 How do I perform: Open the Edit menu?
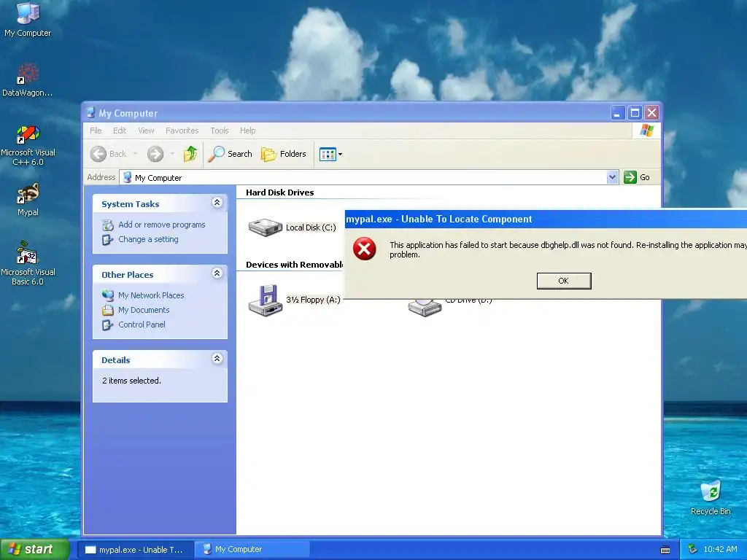pyautogui.click(x=120, y=131)
